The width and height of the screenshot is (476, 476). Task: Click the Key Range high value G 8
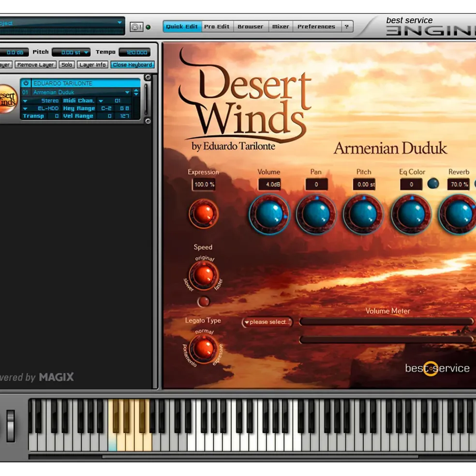(124, 108)
